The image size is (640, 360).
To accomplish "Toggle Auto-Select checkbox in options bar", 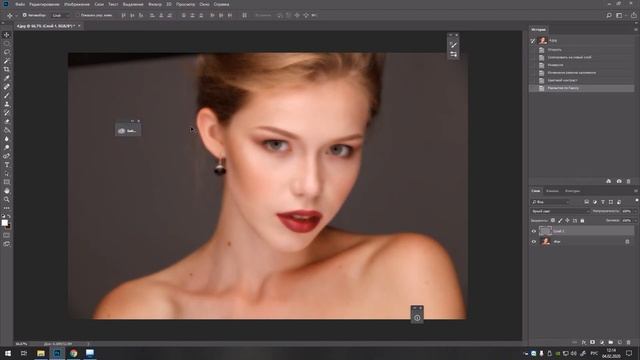I will tap(24, 15).
